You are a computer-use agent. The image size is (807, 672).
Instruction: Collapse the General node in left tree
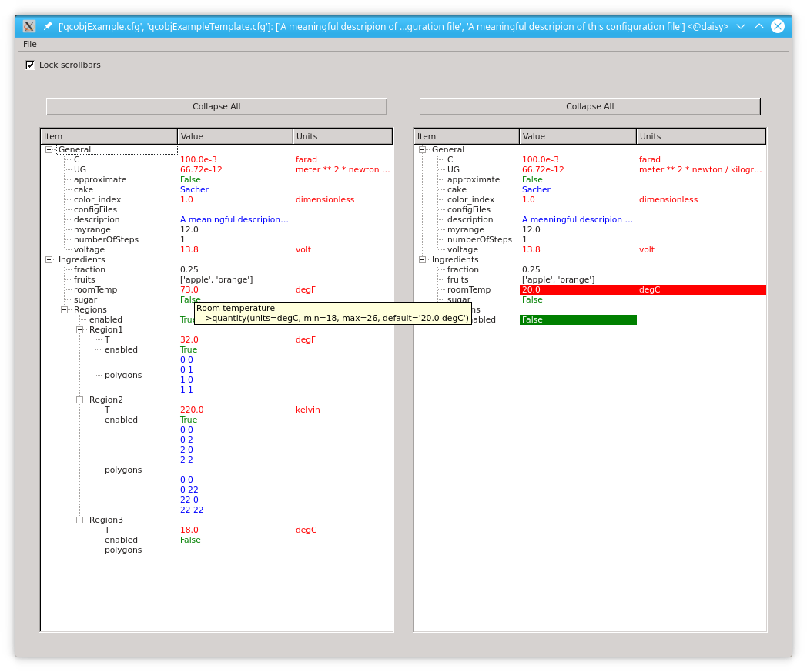(x=49, y=150)
